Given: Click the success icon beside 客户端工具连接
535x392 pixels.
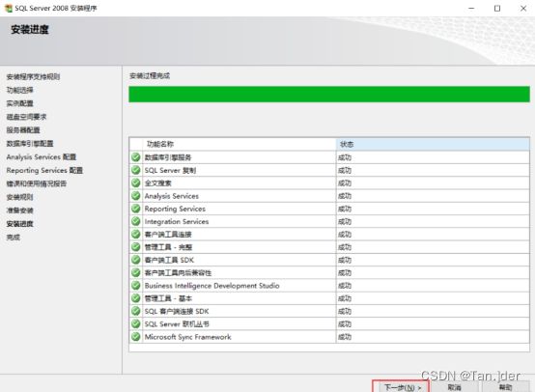Looking at the screenshot, I should 136,234.
